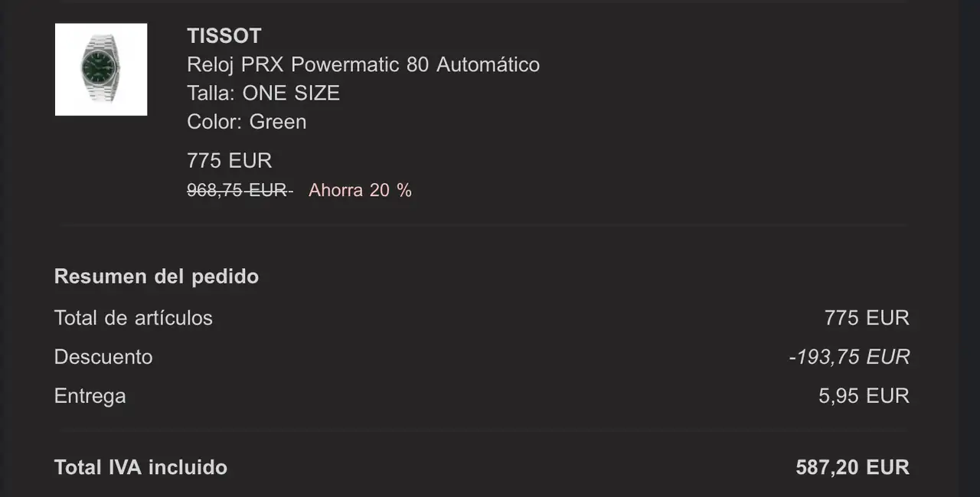Click the 587,20 EUR final total

point(853,467)
